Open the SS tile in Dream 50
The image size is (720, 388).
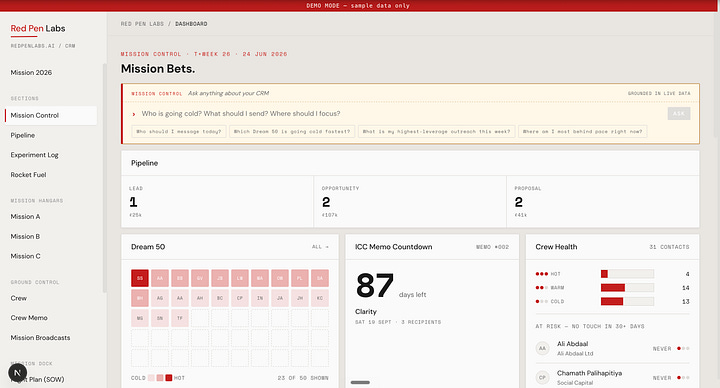click(140, 278)
